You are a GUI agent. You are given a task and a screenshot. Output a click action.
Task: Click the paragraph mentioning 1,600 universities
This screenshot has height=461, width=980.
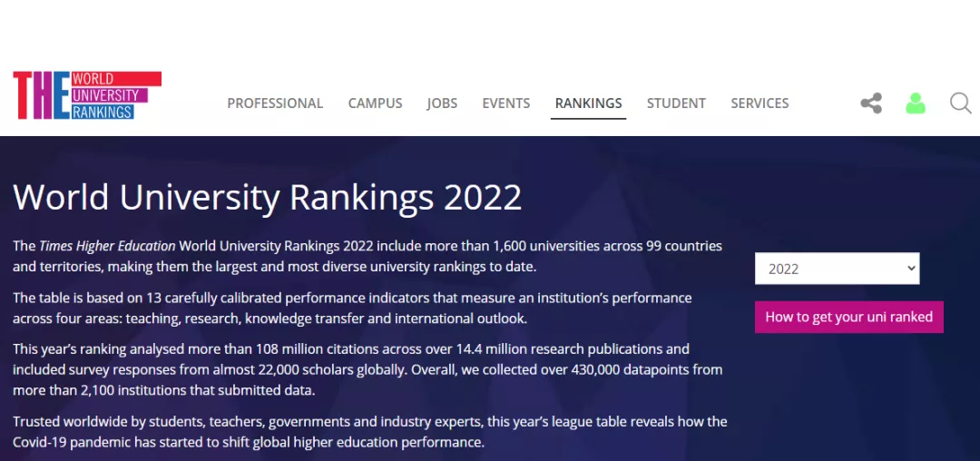point(367,256)
